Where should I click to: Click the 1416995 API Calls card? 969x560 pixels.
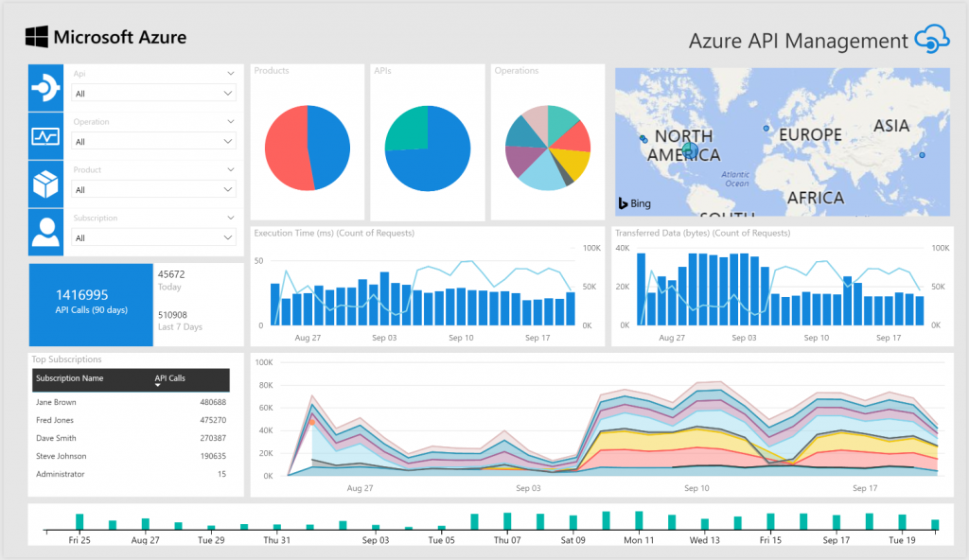click(91, 305)
